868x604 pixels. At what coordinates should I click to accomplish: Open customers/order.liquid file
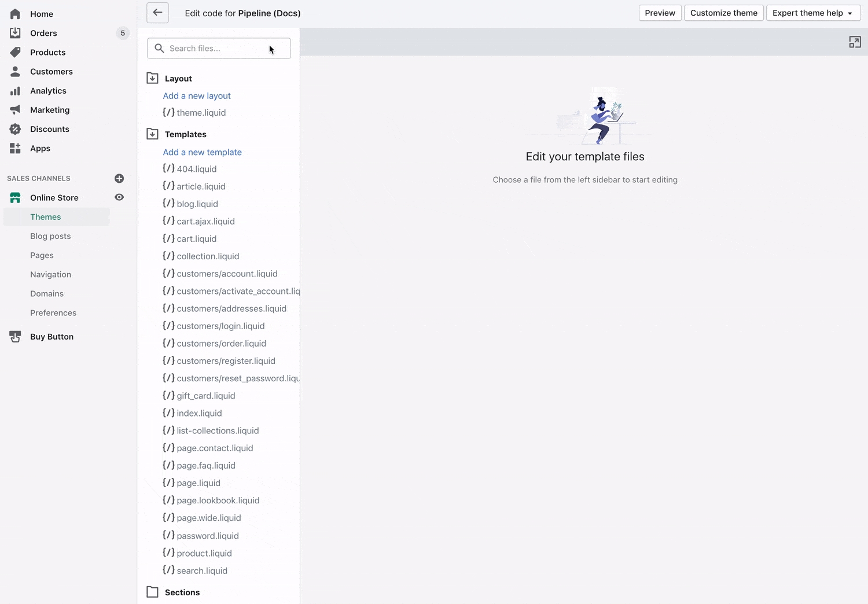coord(215,343)
